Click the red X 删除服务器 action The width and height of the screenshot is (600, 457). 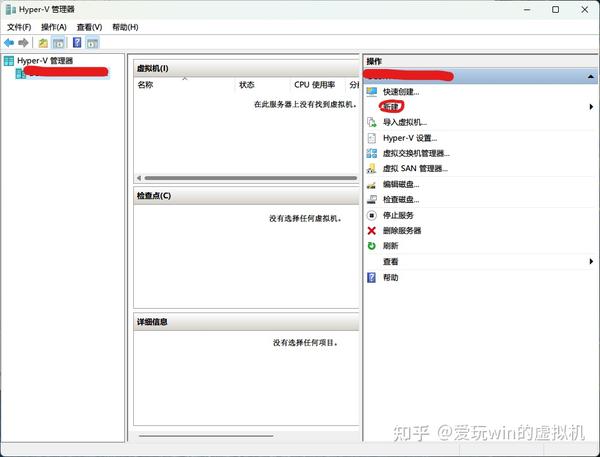click(372, 230)
